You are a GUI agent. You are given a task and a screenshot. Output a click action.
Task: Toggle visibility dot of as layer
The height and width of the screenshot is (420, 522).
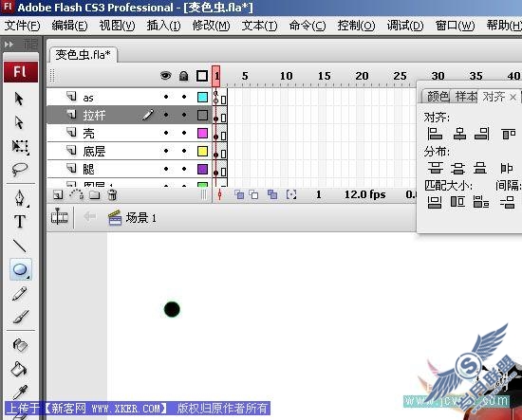(166, 97)
